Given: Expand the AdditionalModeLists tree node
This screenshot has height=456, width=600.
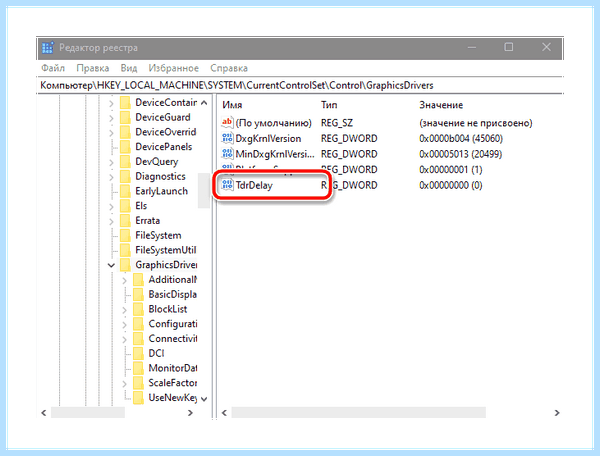Looking at the screenshot, I should coord(124,280).
